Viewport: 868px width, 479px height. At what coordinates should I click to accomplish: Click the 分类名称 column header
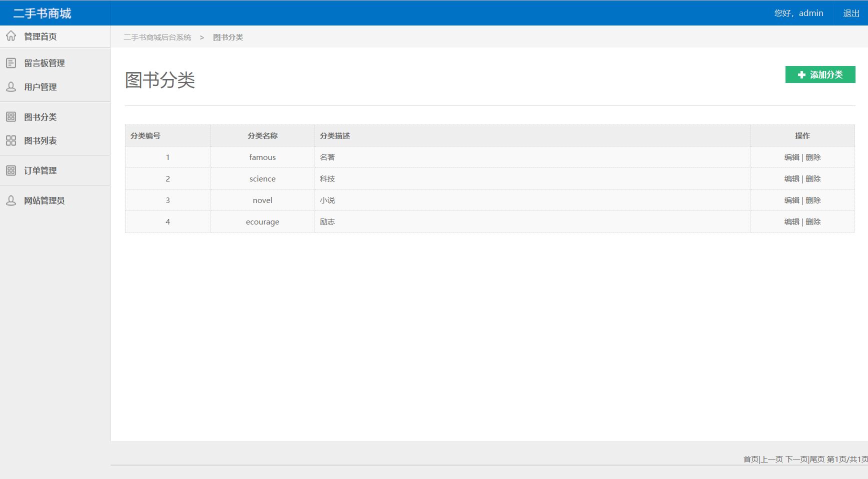click(262, 135)
